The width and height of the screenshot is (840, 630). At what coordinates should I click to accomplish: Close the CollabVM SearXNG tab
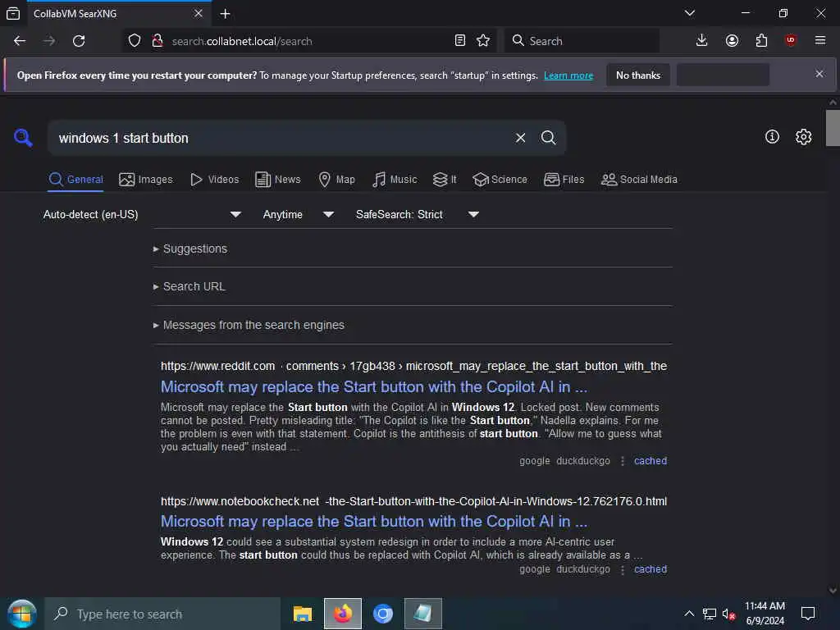click(199, 13)
